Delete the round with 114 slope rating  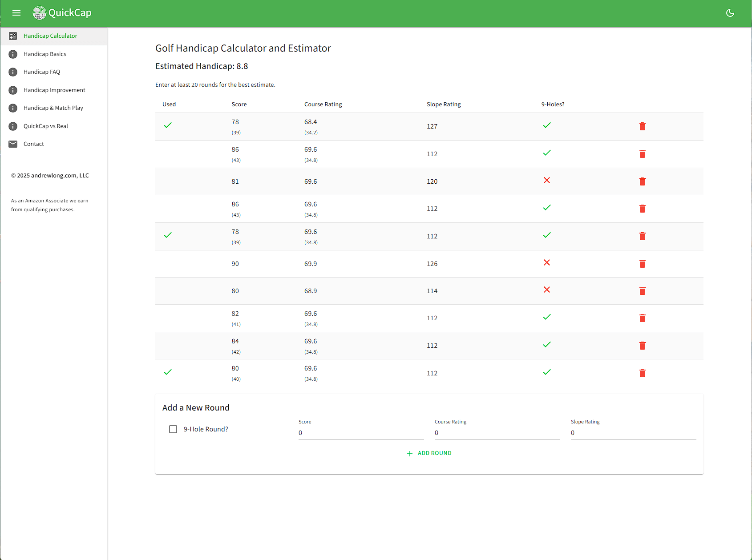[x=642, y=291]
